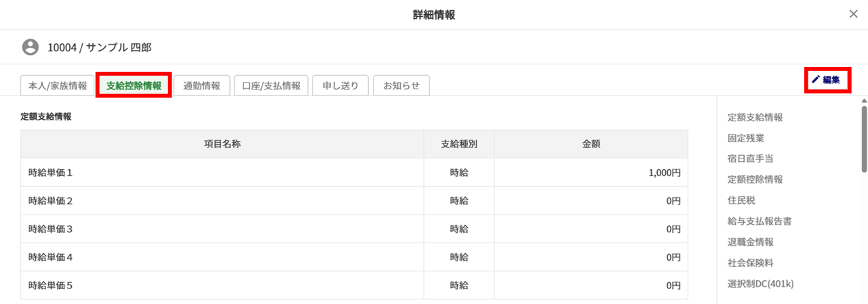The height and width of the screenshot is (304, 868).
Task: Select the 時給単価1 row
Action: pyautogui.click(x=353, y=173)
